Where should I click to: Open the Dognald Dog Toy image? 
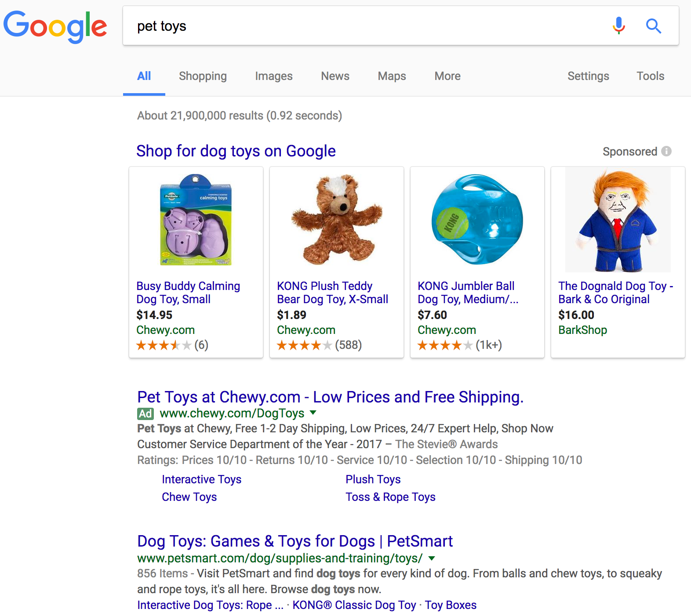point(618,220)
